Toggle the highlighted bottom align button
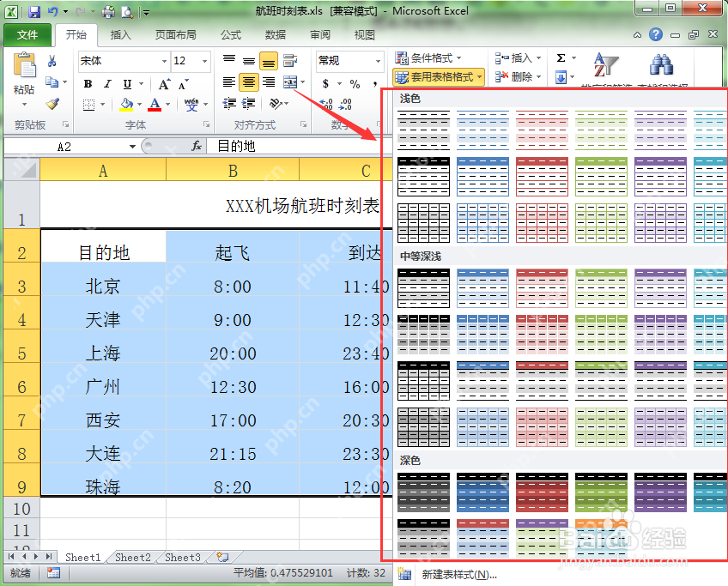 [269, 60]
